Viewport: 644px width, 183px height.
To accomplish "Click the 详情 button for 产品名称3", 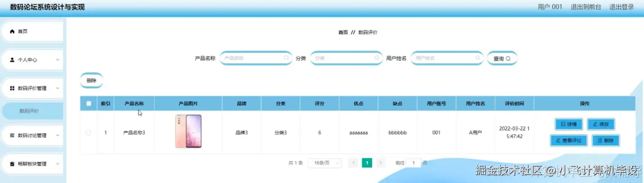I will coord(569,124).
